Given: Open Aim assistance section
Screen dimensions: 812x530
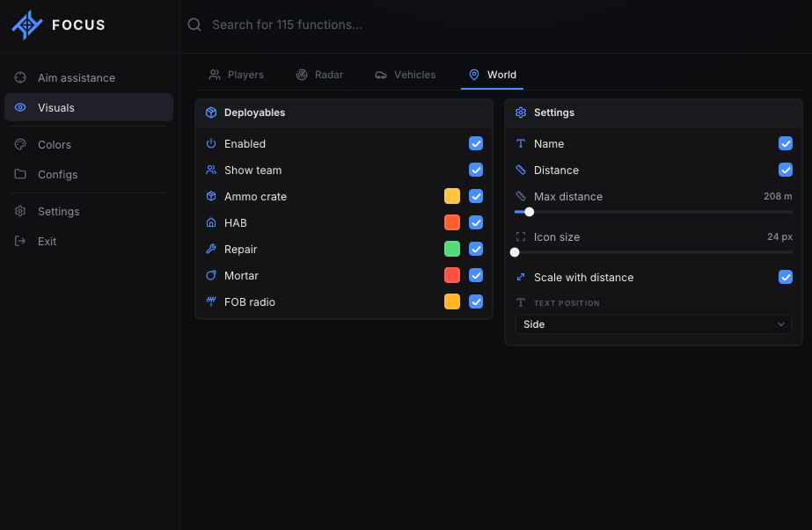Looking at the screenshot, I should pyautogui.click(x=89, y=77).
